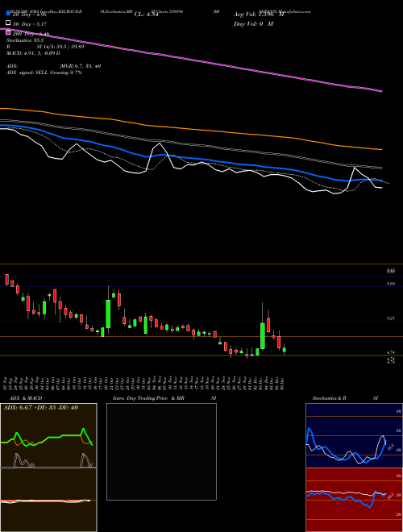Click the blue 20 Day legend swatch
The height and width of the screenshot is (532, 403).
(x=9, y=14)
